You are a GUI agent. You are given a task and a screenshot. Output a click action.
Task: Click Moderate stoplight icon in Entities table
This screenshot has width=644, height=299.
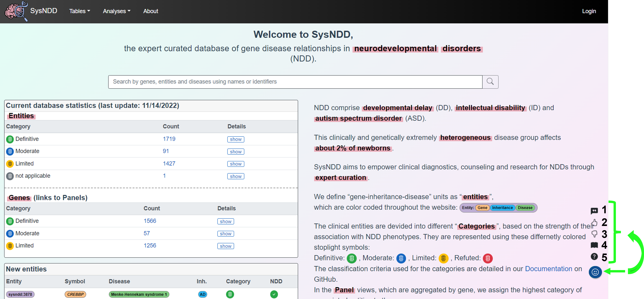tap(10, 151)
